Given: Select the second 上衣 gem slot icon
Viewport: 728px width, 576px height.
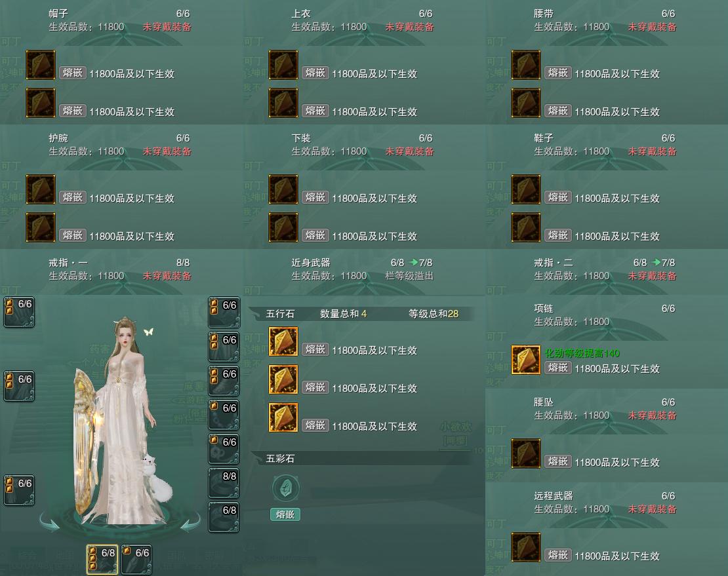Looking at the screenshot, I should coord(283,103).
